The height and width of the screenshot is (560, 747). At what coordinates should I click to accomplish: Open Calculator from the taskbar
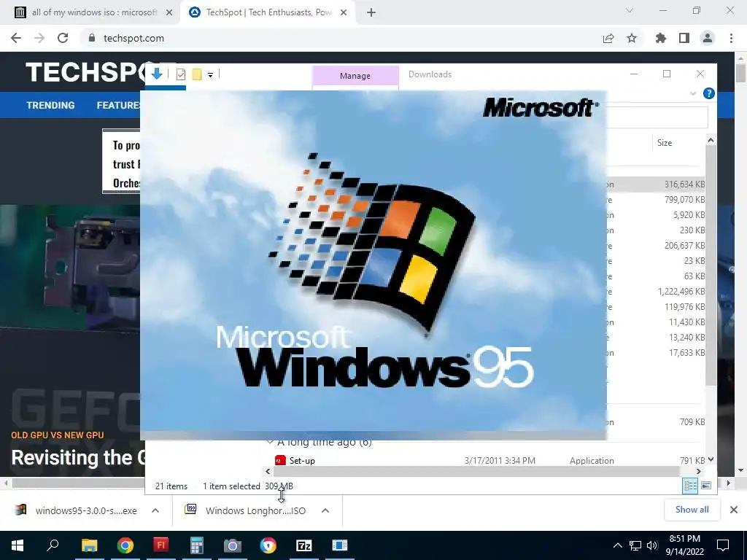click(197, 545)
